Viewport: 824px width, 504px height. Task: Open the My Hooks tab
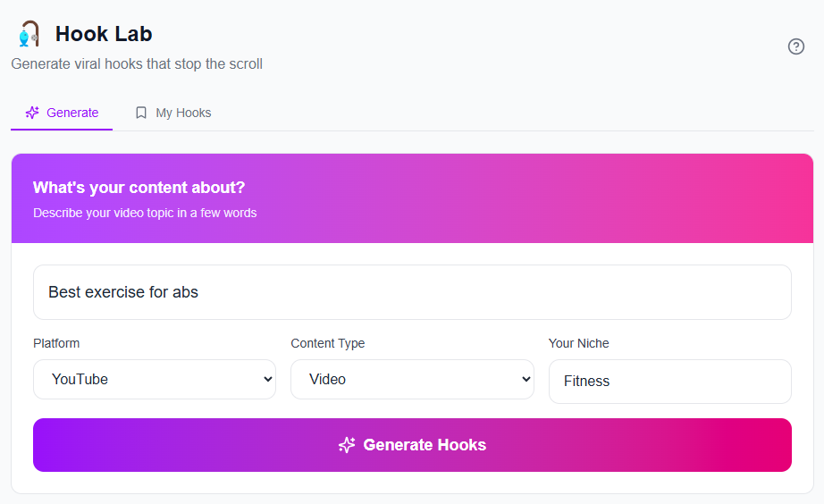173,113
